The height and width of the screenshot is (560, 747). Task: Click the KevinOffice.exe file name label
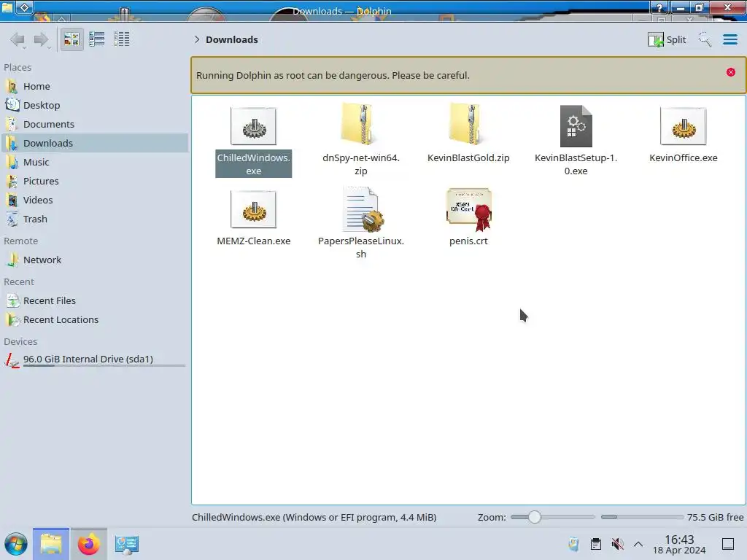pos(683,157)
